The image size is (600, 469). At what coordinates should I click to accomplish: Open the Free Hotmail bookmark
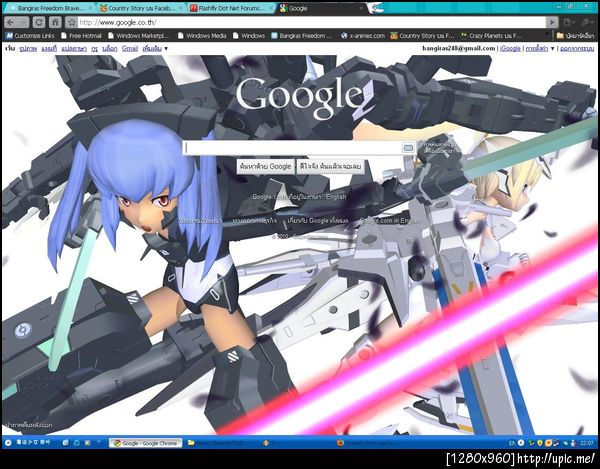coord(81,36)
